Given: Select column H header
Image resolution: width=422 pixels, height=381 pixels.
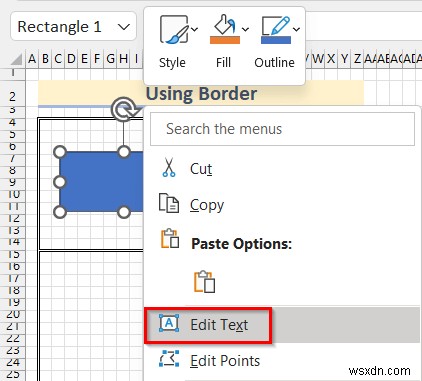Looking at the screenshot, I should [x=123, y=59].
